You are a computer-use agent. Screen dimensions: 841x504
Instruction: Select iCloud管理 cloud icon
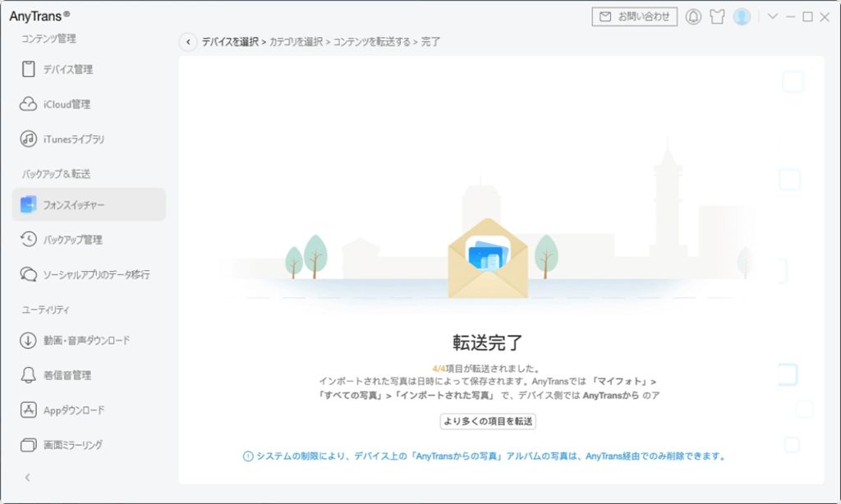tap(29, 104)
